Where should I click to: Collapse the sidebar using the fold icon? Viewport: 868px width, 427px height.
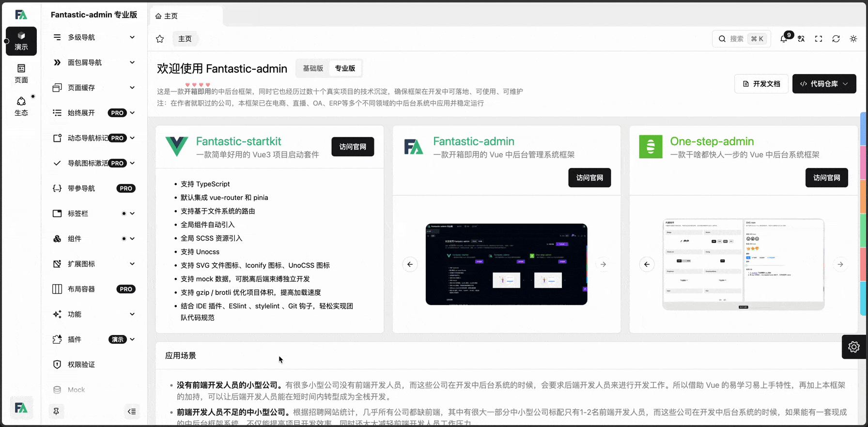coord(132,412)
